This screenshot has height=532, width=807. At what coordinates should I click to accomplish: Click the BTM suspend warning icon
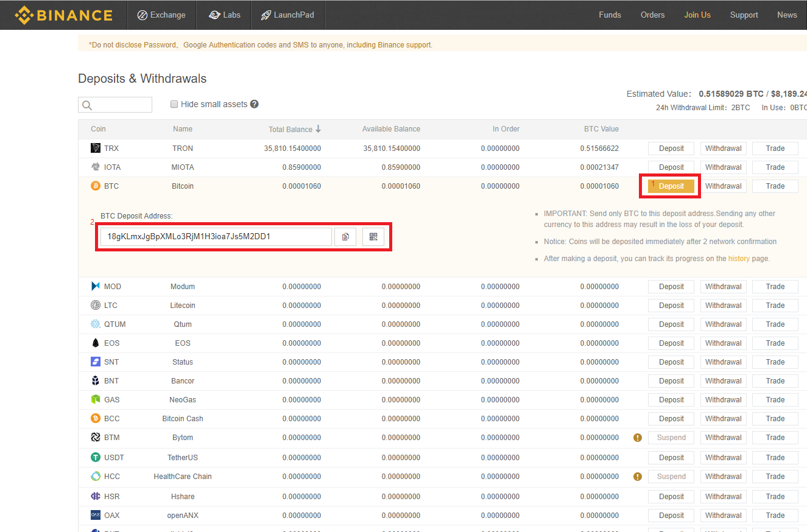[x=638, y=438]
